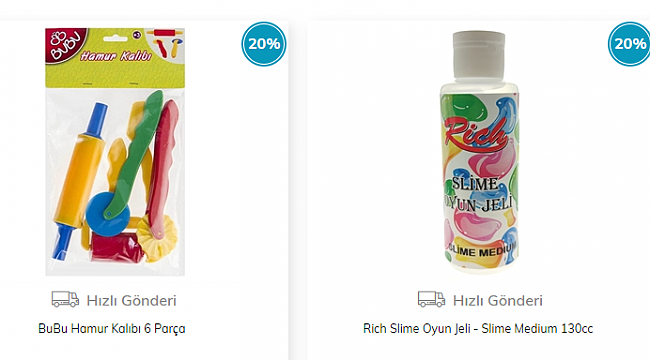The height and width of the screenshot is (360, 650).
Task: Click the yellow ruffled cutter wheel
Action: click(157, 237)
